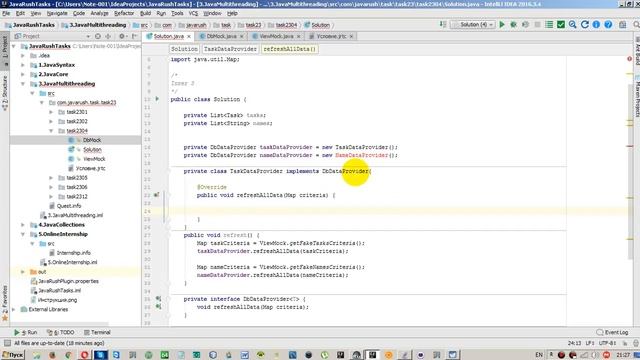Click the red error indicator at editor top right

pos(629,59)
